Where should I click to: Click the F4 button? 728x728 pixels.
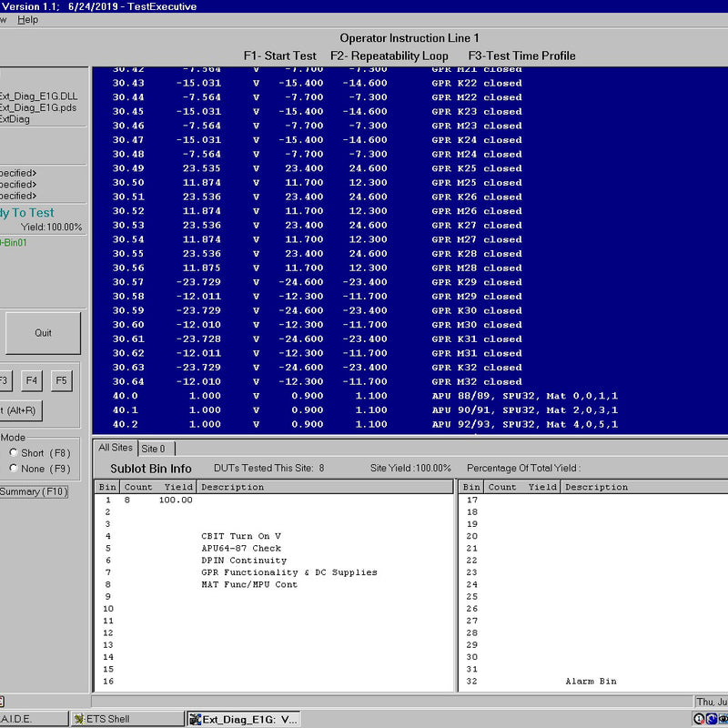tap(32, 380)
